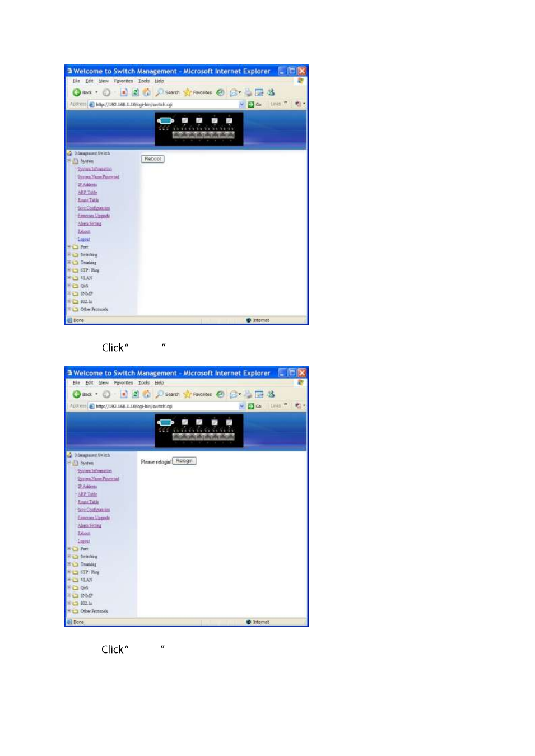The width and height of the screenshot is (535, 756).
Task: Open the View menu in the Reboot window
Action: click(104, 81)
